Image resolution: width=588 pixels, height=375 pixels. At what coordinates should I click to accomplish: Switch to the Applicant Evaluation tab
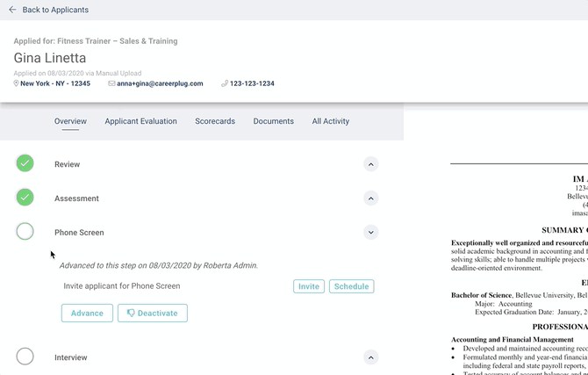coord(140,121)
